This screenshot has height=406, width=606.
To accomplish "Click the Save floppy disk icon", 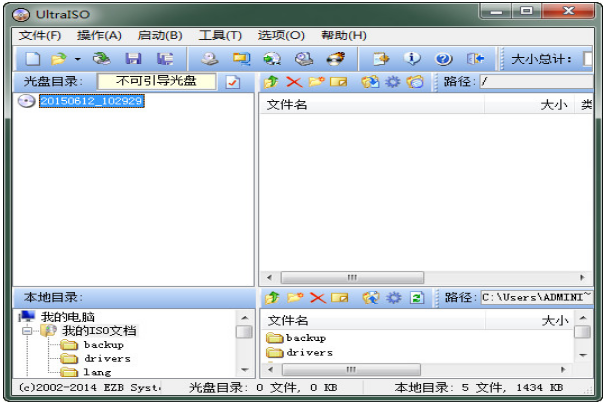I will [x=133, y=59].
